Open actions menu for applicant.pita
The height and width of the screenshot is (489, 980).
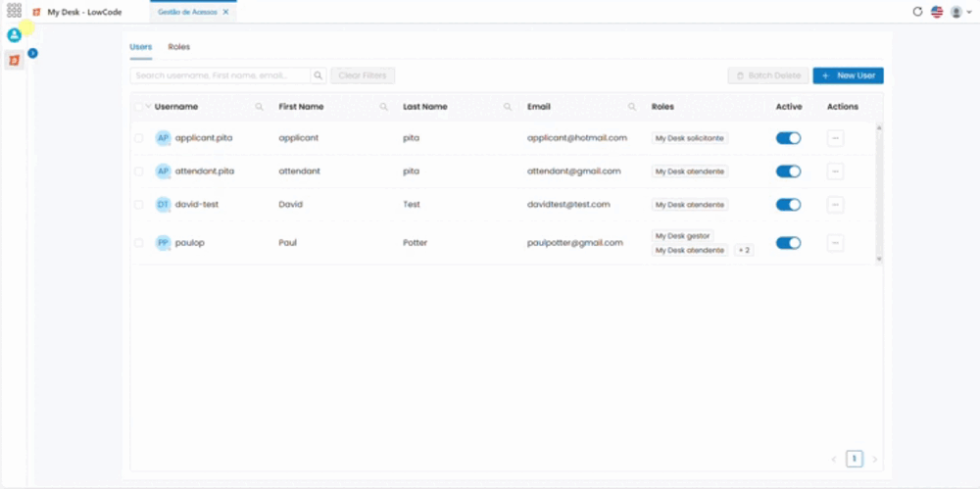coord(835,138)
